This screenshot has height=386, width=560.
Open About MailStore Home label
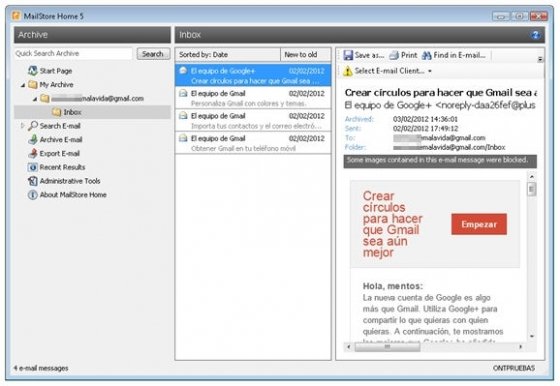pos(73,195)
